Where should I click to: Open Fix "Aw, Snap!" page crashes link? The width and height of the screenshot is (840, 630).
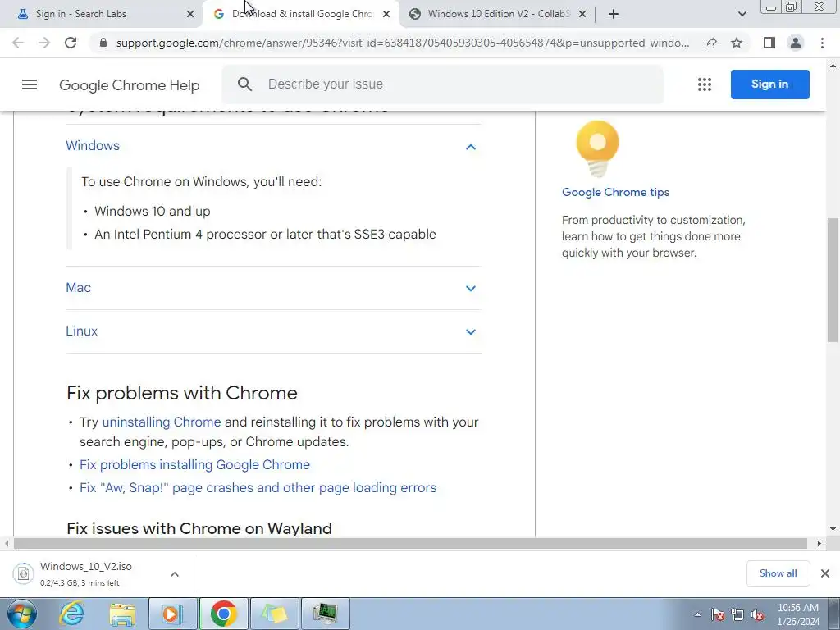pos(258,487)
